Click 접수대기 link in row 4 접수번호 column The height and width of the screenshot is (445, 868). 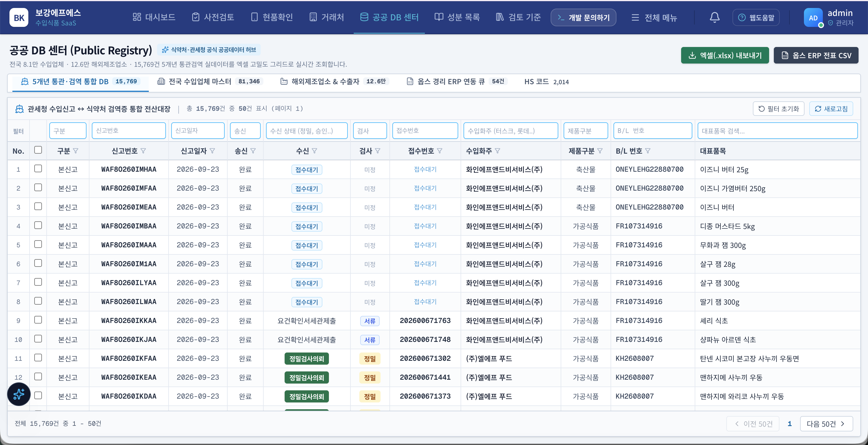(x=425, y=226)
